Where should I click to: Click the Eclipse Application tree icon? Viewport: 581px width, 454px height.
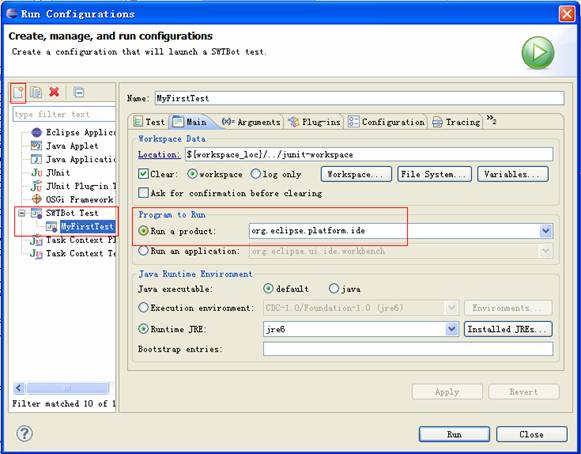37,132
